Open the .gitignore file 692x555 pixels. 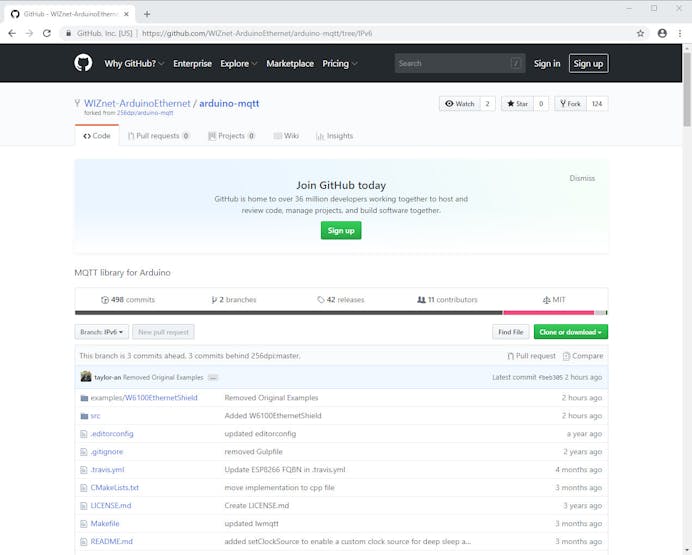click(107, 452)
